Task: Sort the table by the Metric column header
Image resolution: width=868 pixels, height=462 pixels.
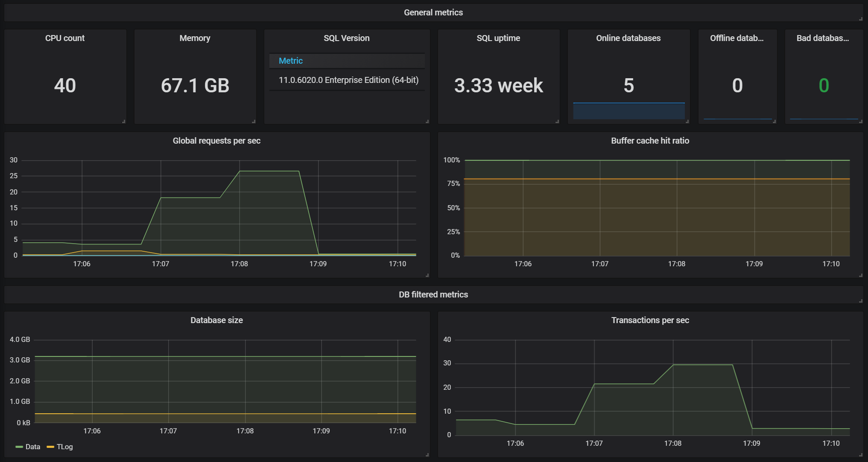Action: 291,61
